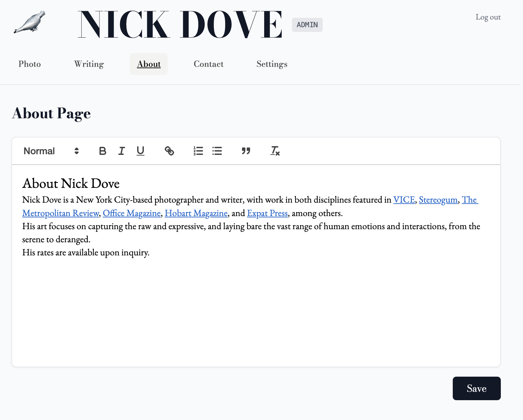The image size is (523, 420).
Task: Start a bulleted list
Action: click(217, 151)
